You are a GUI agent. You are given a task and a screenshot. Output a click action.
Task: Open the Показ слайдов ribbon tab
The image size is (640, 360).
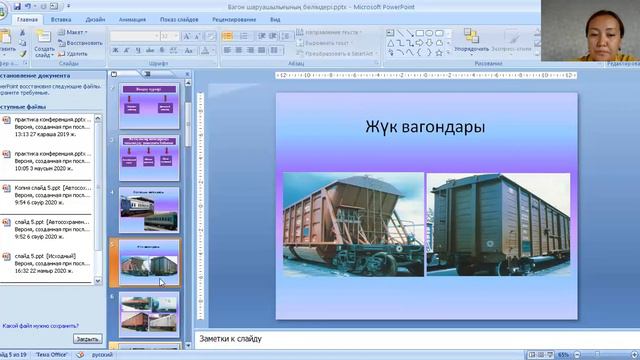coord(179,19)
